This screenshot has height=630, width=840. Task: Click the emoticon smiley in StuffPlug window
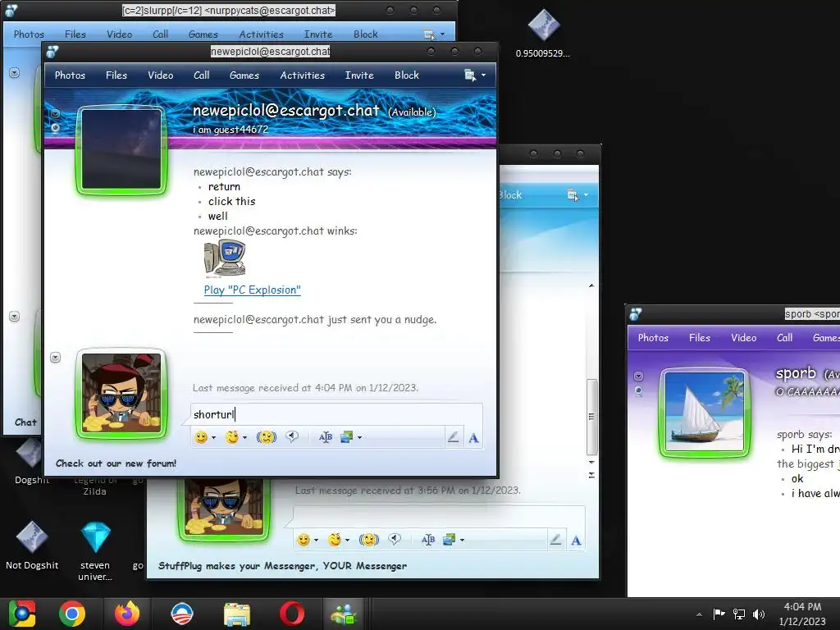pos(304,540)
